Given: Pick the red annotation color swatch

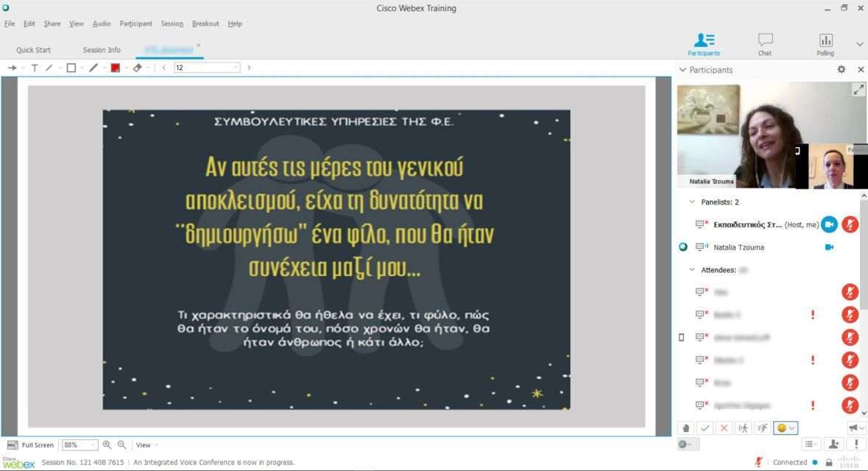Looking at the screenshot, I should point(115,68).
